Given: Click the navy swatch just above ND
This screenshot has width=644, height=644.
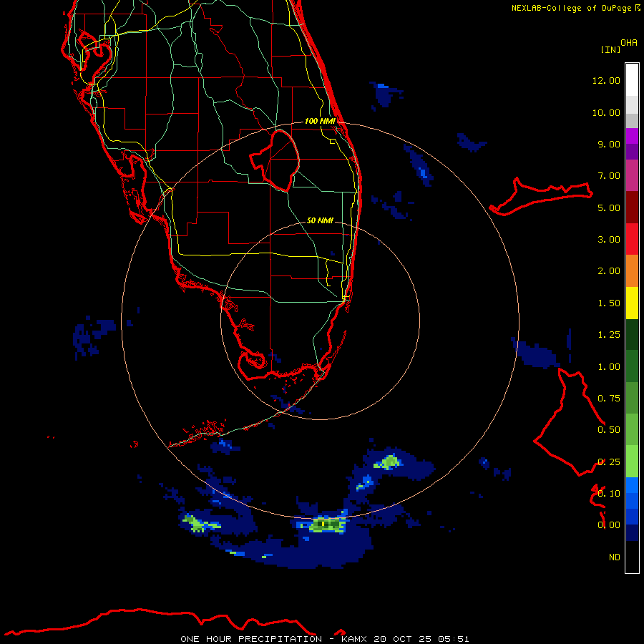Looking at the screenshot, I should [x=632, y=533].
